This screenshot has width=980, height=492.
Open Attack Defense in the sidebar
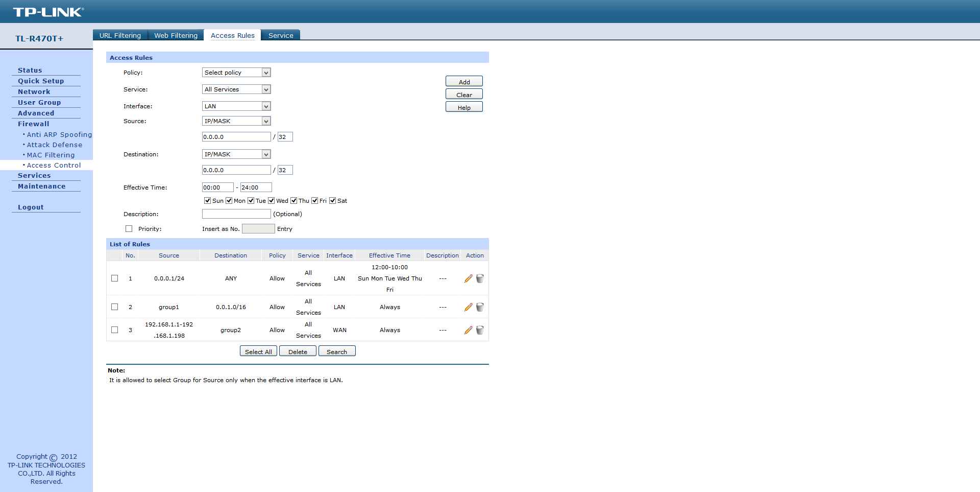tap(54, 145)
